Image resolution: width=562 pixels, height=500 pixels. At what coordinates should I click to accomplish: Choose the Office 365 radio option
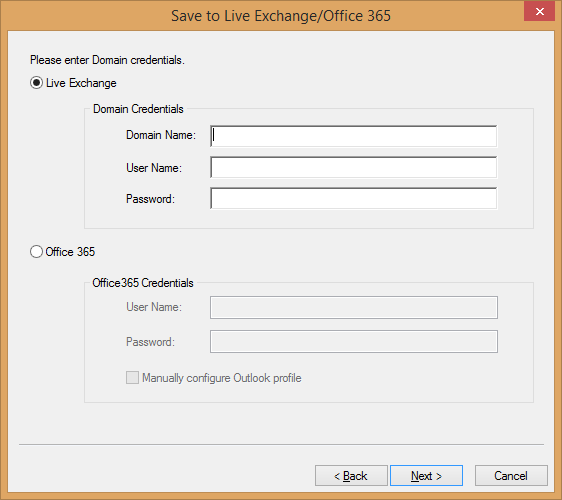tap(36, 252)
